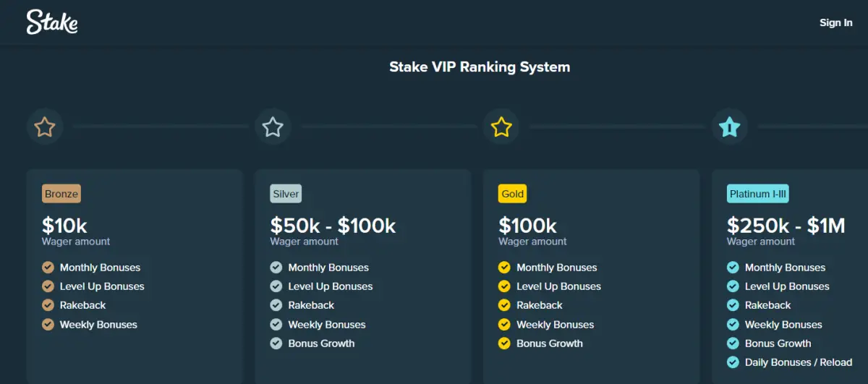This screenshot has height=384, width=868.
Task: Click Silver Rakeback checkmark icon
Action: [x=276, y=305]
